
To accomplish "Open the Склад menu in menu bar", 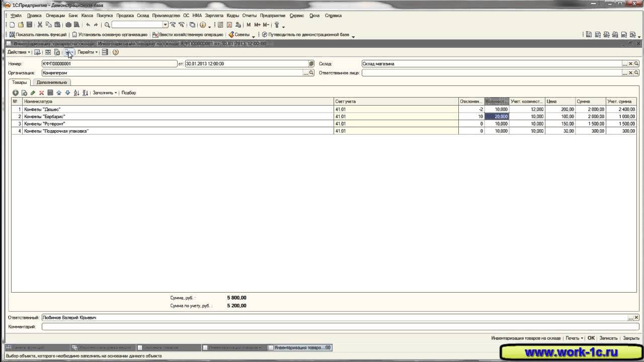I will 143,16.
